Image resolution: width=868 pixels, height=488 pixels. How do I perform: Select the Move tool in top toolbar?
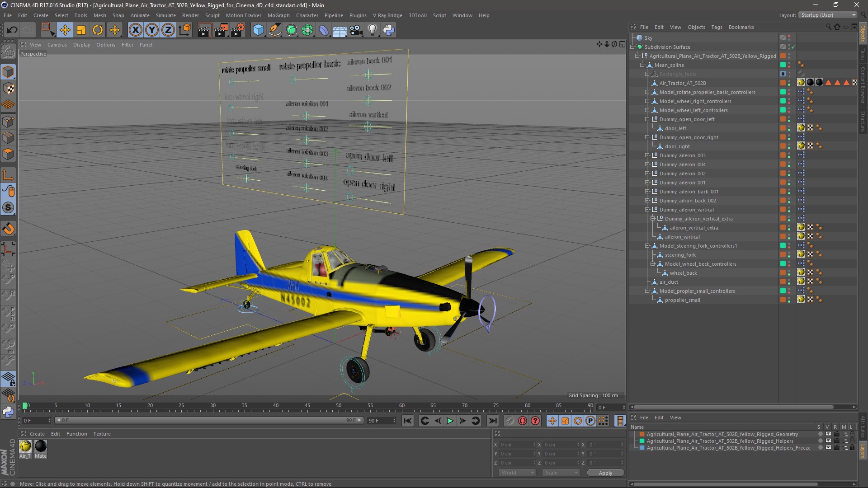tap(65, 30)
